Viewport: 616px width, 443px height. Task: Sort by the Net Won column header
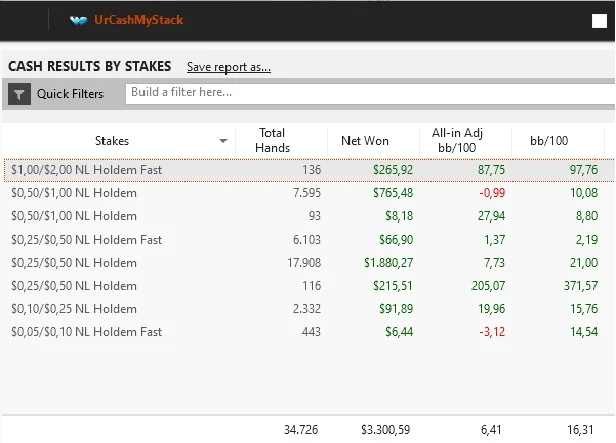pos(365,141)
